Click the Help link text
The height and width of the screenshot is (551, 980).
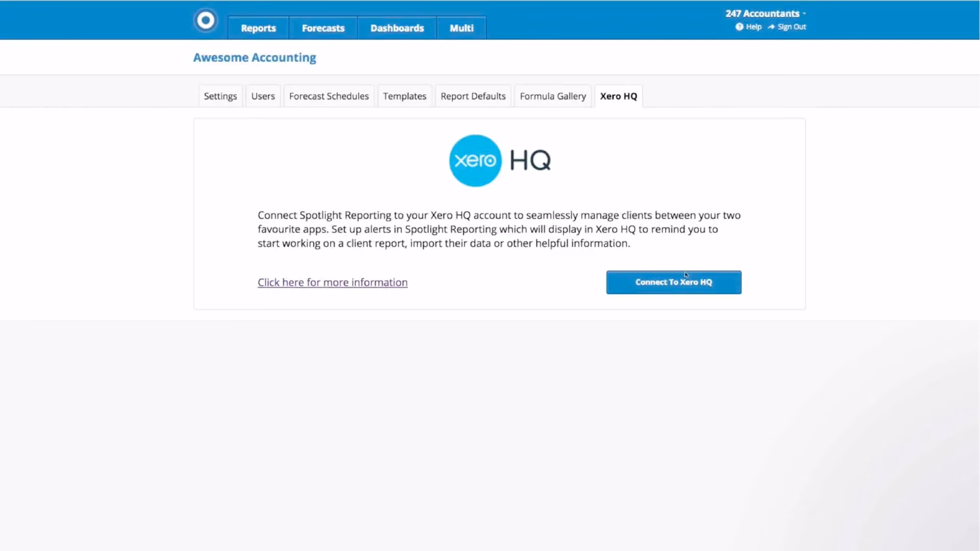pos(753,27)
